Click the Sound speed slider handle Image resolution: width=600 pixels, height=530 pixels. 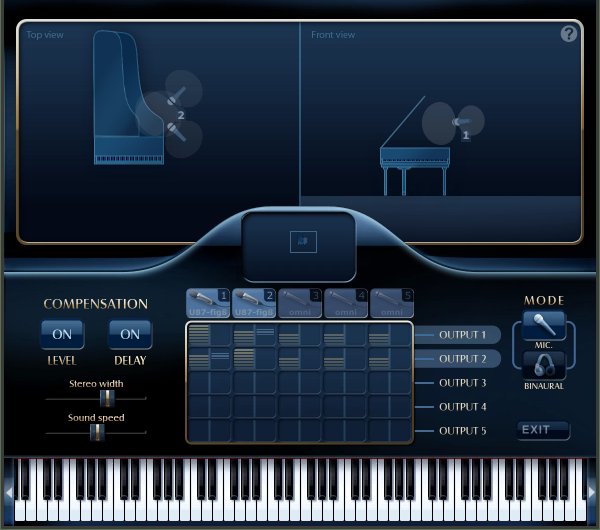97,432
